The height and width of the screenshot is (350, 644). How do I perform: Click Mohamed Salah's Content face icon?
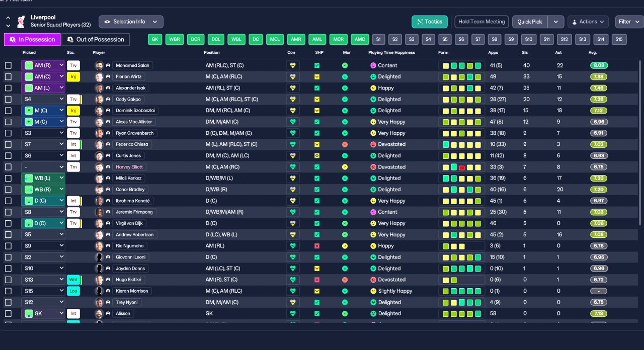tap(373, 65)
